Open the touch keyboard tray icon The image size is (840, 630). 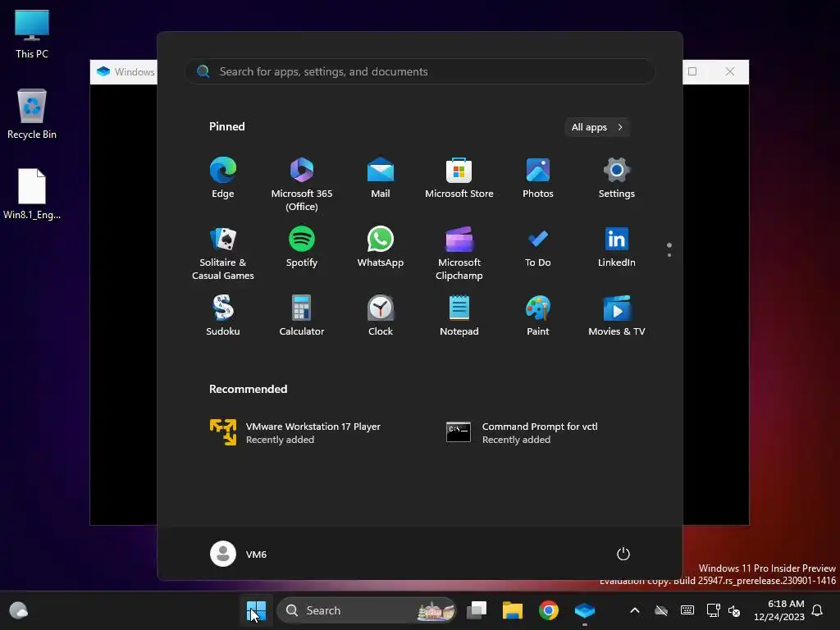click(x=687, y=610)
